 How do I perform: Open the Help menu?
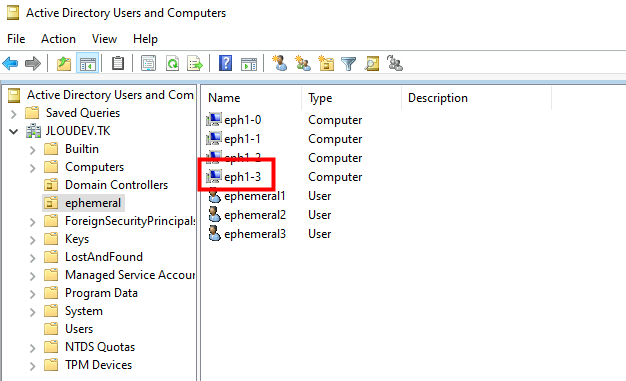tap(145, 39)
